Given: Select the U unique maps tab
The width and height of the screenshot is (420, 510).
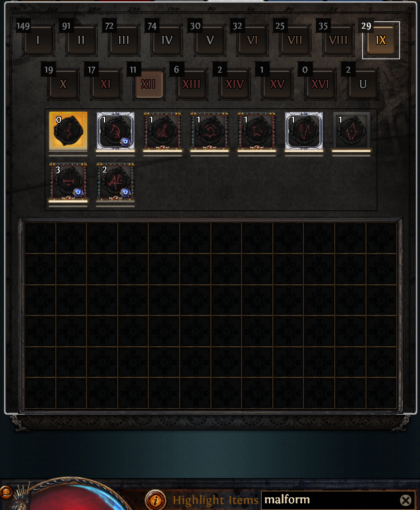Looking at the screenshot, I should point(363,84).
